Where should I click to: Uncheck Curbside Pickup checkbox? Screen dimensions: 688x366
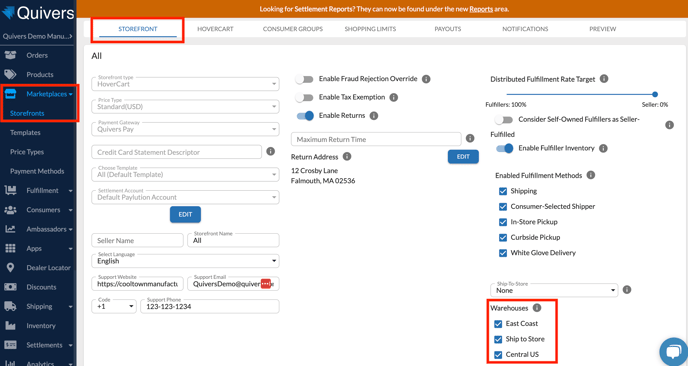click(x=503, y=237)
